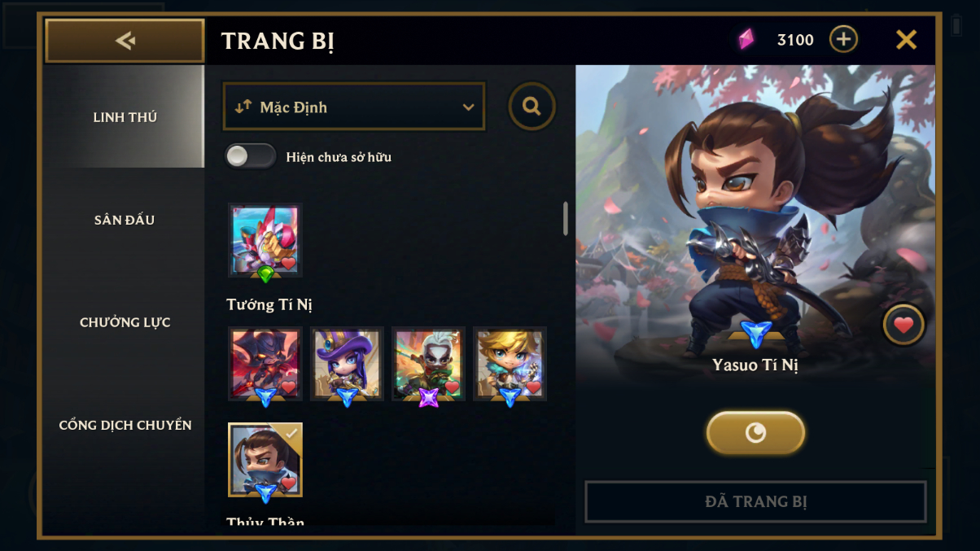
Task: Select the purple hat chibi thumbnail
Action: [x=347, y=364]
